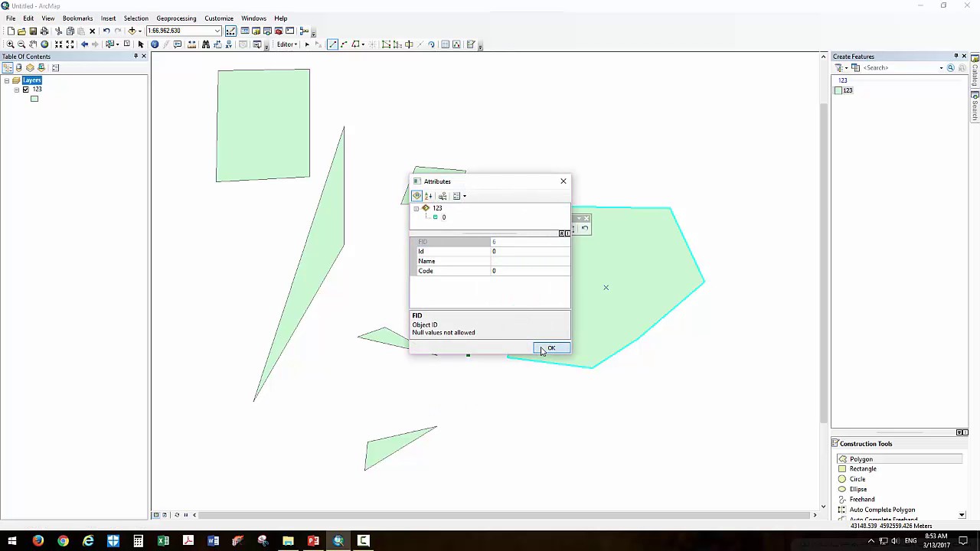Click the Cut scissors icon
This screenshot has width=980, height=551.
coord(58,31)
